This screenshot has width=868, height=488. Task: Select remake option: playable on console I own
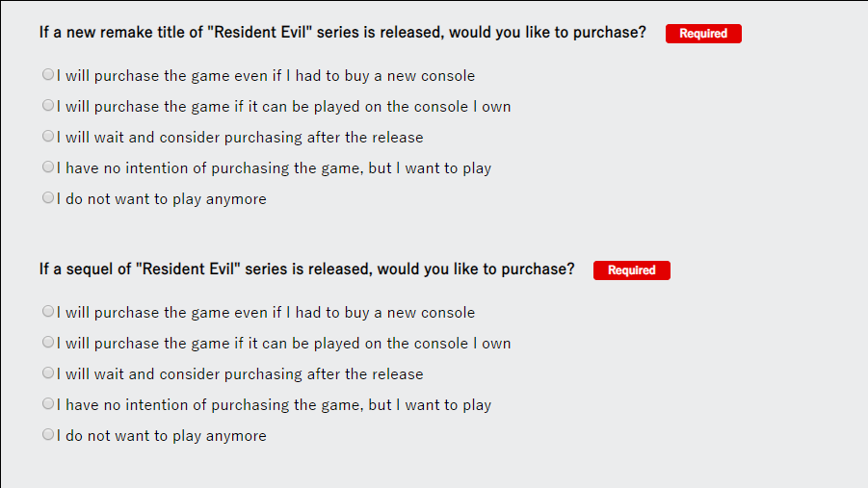coord(48,105)
